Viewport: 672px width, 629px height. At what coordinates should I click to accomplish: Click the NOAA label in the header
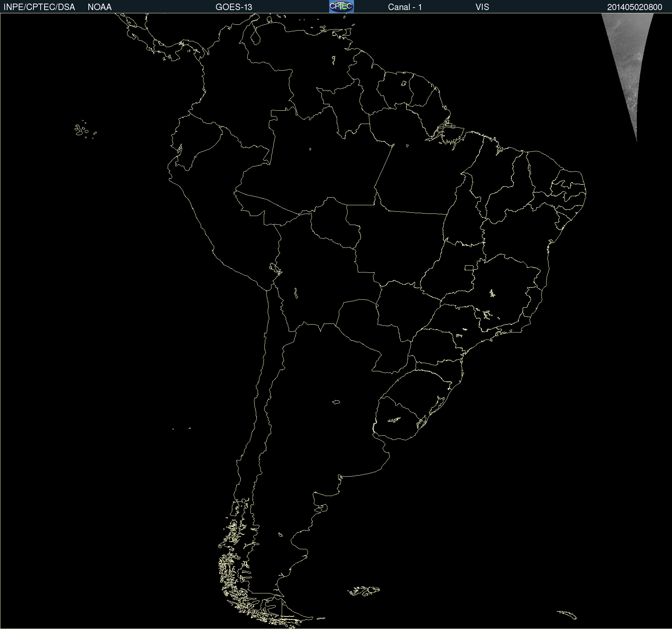(x=100, y=7)
